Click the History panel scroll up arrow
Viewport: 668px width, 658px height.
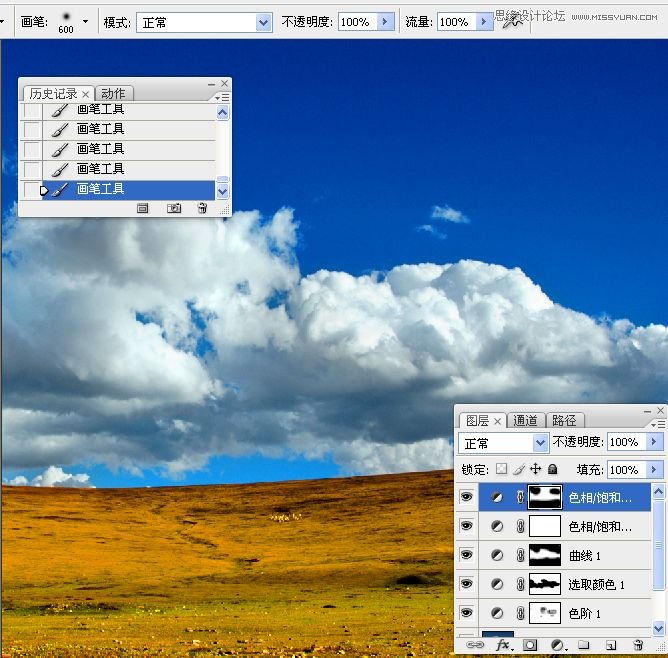pyautogui.click(x=222, y=112)
